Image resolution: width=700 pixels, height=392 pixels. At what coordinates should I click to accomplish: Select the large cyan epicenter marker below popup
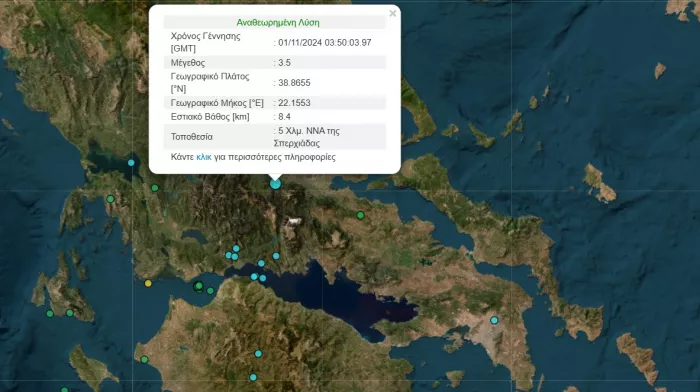click(x=275, y=183)
